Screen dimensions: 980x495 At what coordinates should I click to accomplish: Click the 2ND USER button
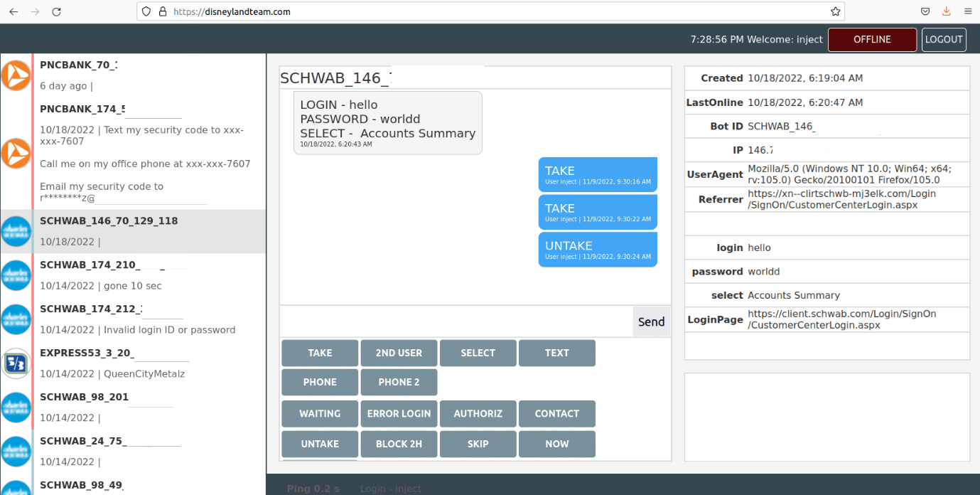(x=399, y=353)
